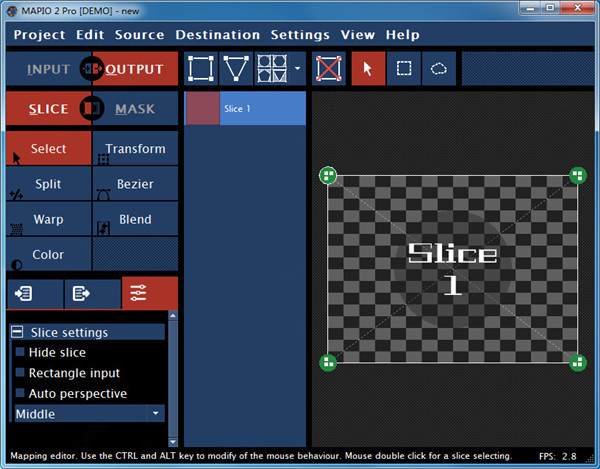Viewport: 600px width, 469px height.
Task: Click the settings panel scroll up arrow
Action: pyautogui.click(x=173, y=316)
